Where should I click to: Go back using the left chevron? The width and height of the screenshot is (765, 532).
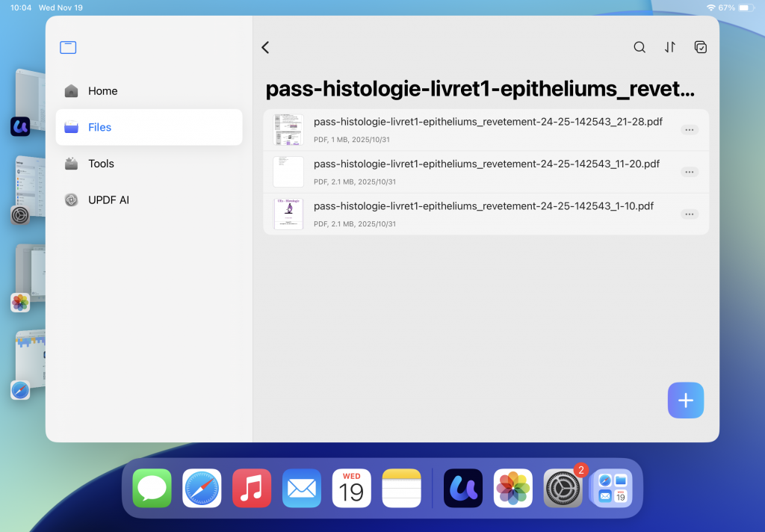click(265, 47)
